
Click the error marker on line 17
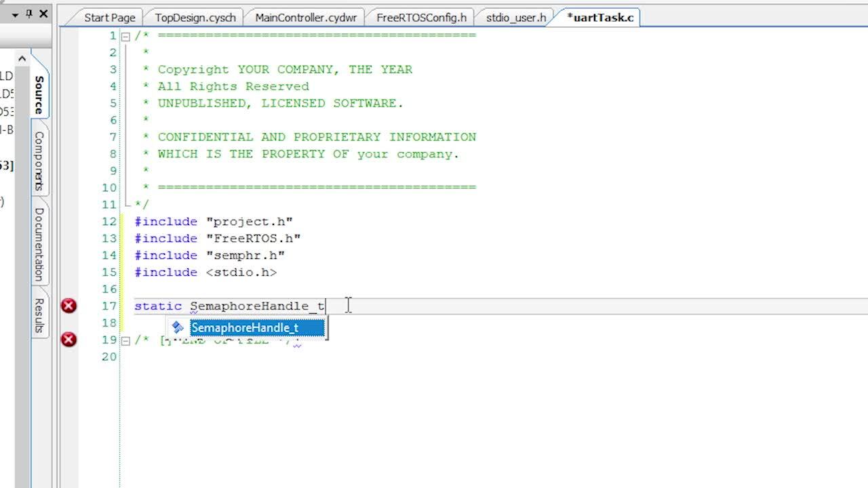point(68,306)
